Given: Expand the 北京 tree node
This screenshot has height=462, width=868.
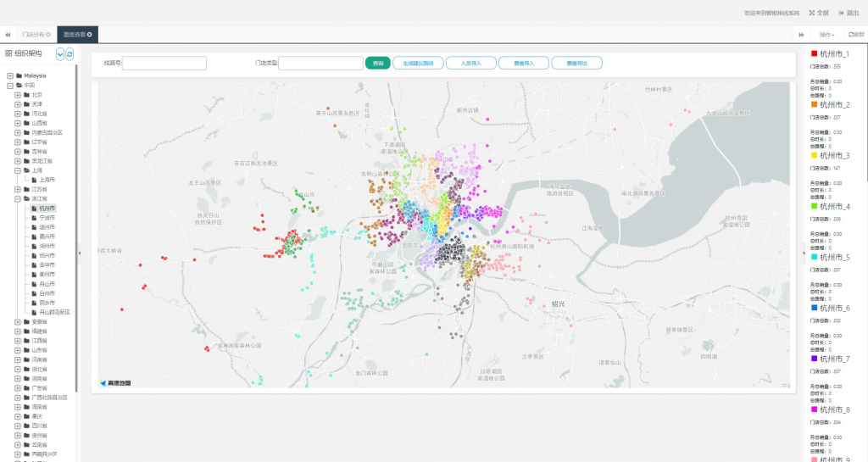Looking at the screenshot, I should [x=17, y=95].
